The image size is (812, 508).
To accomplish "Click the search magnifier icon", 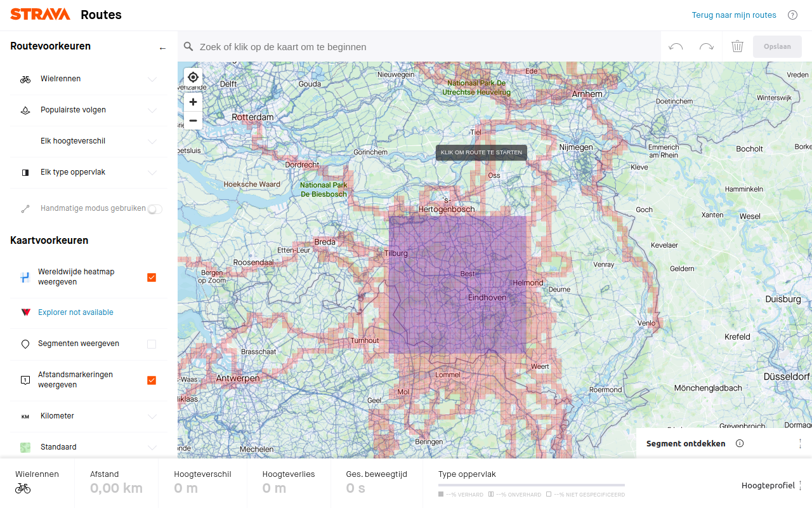I will 188,46.
